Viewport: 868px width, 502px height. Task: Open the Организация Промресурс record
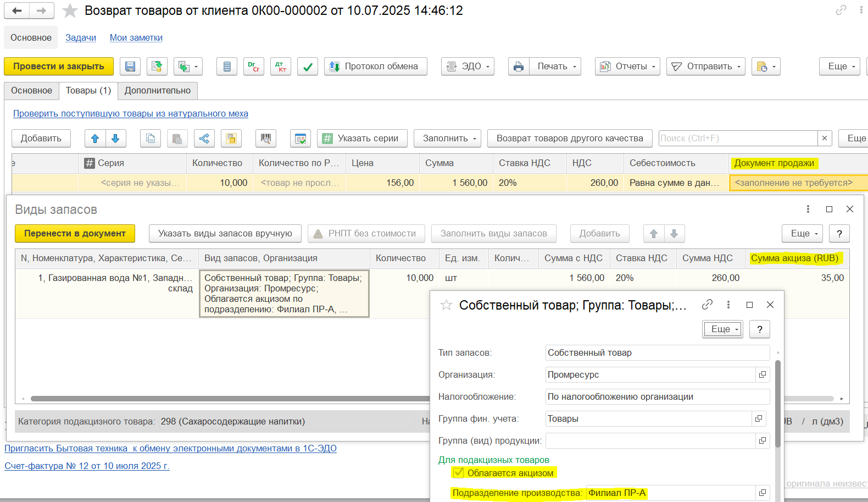coord(763,374)
